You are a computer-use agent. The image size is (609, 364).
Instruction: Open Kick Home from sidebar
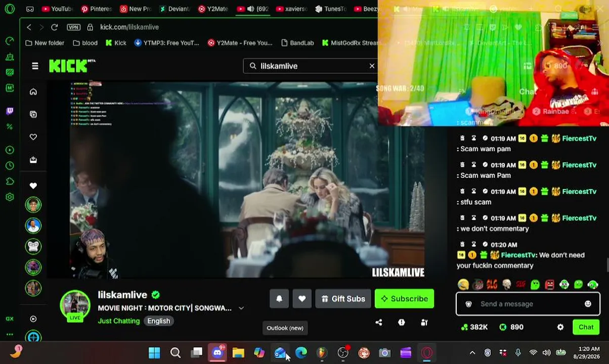click(33, 92)
